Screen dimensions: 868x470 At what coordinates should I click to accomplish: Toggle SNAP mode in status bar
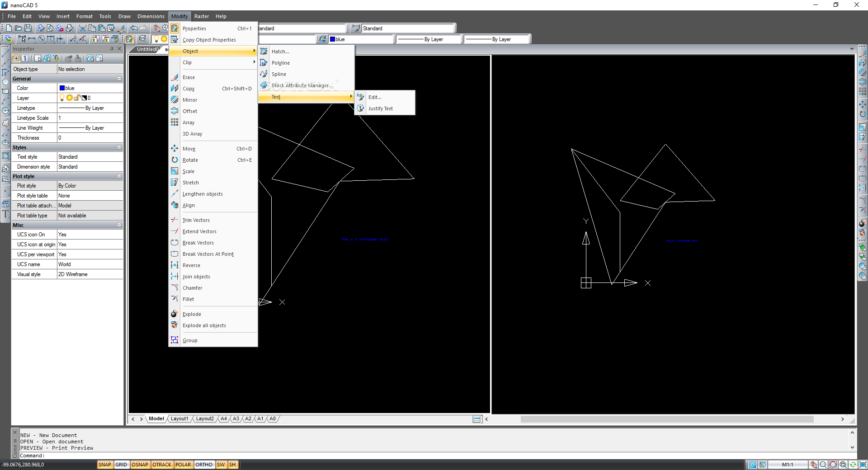pos(104,465)
